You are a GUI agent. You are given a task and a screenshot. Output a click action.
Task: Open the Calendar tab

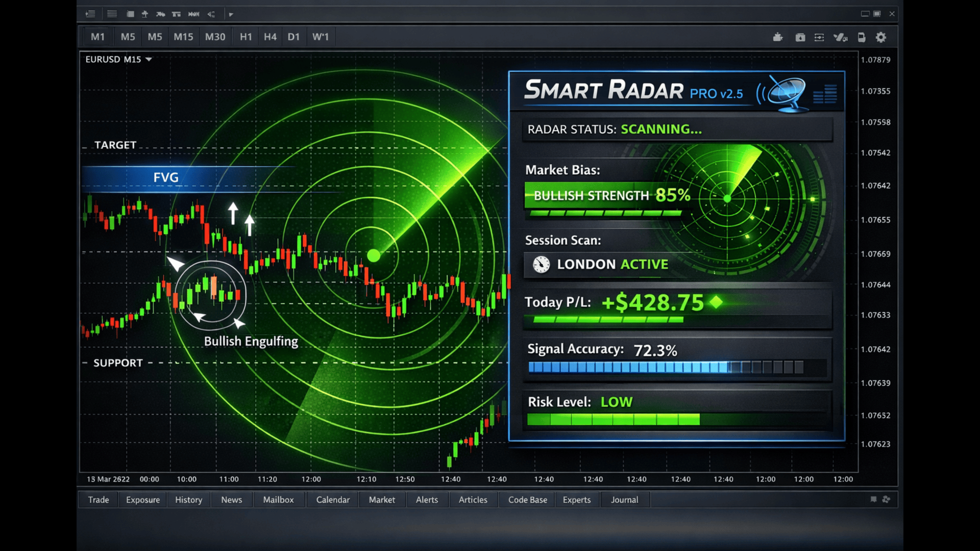pyautogui.click(x=332, y=500)
